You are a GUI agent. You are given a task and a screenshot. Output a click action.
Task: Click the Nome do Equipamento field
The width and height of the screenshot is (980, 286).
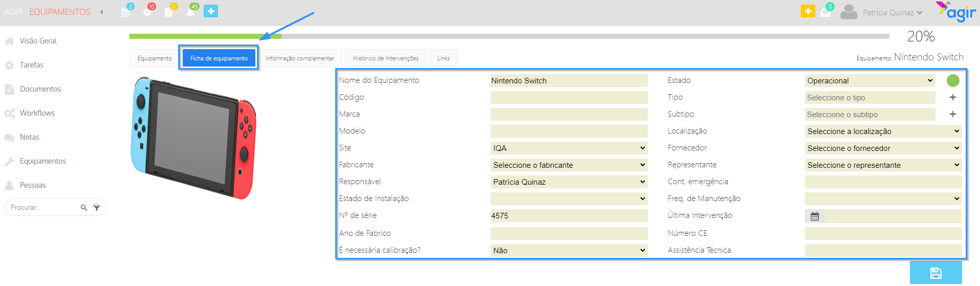click(x=569, y=81)
